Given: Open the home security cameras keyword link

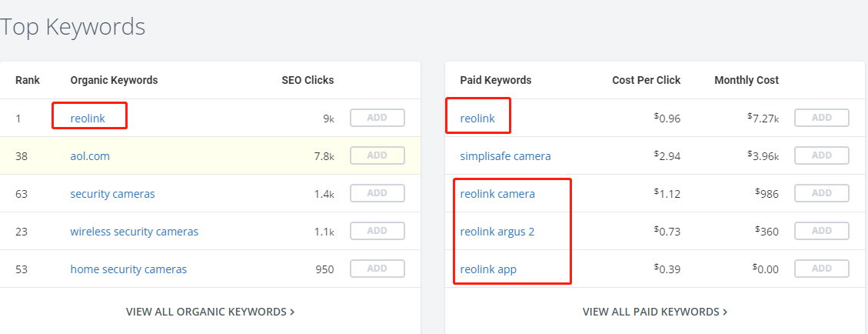Looking at the screenshot, I should click(128, 269).
